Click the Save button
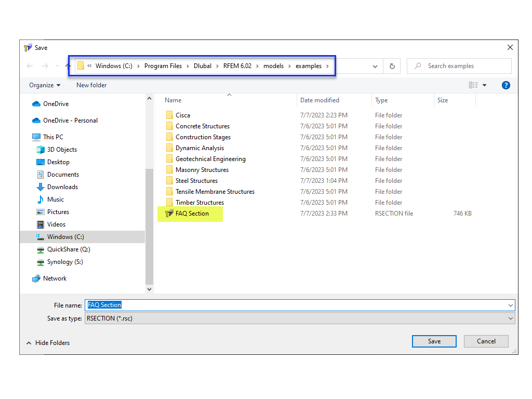This screenshot has height=399, width=532. coord(434,341)
